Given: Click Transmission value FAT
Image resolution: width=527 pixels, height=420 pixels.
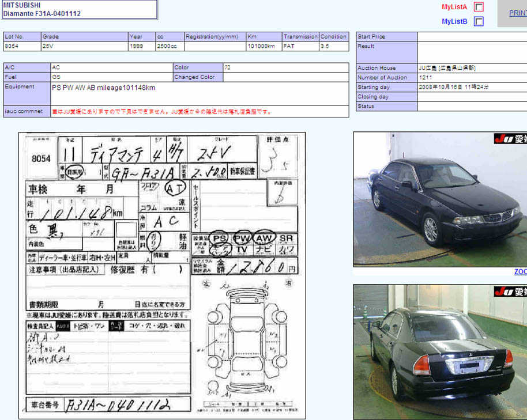Looking at the screenshot, I should [289, 46].
